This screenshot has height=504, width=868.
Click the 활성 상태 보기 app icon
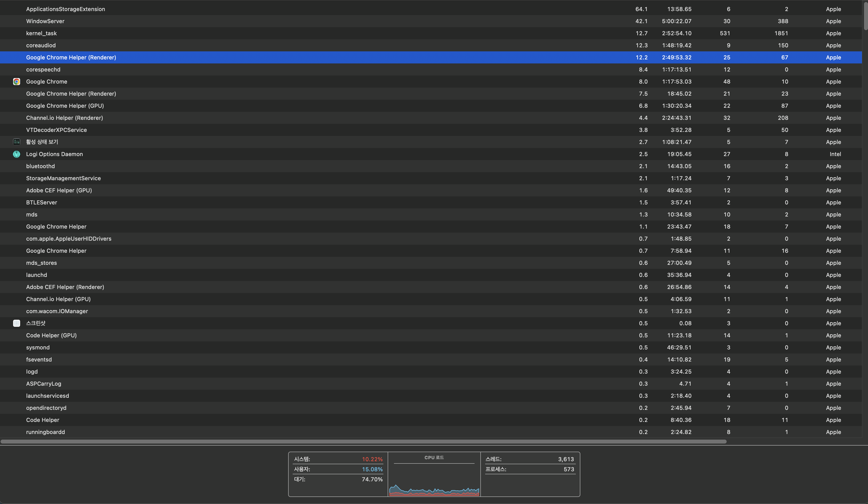(17, 142)
